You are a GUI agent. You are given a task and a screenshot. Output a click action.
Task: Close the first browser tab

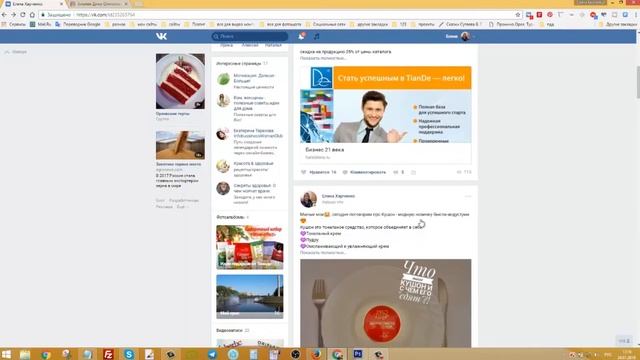62,4
